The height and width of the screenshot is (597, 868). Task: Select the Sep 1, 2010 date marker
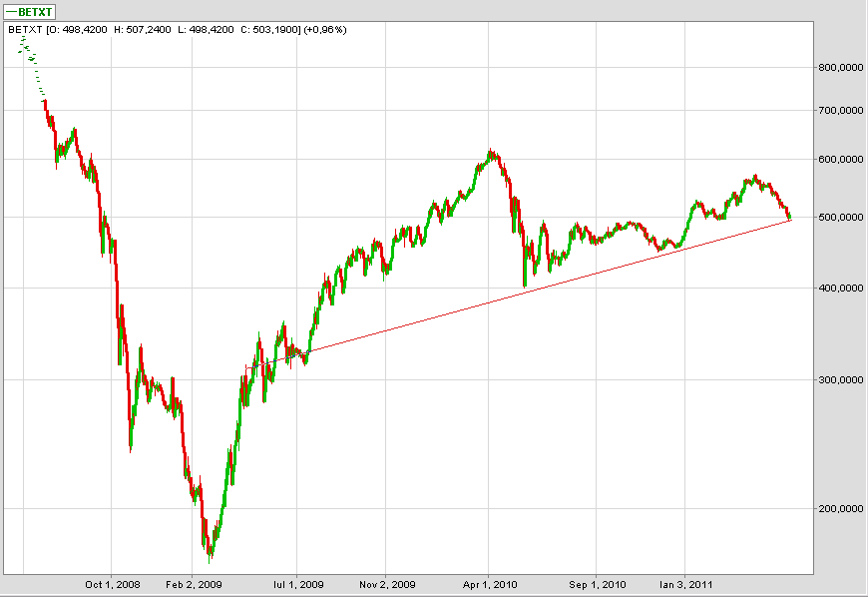[x=596, y=584]
